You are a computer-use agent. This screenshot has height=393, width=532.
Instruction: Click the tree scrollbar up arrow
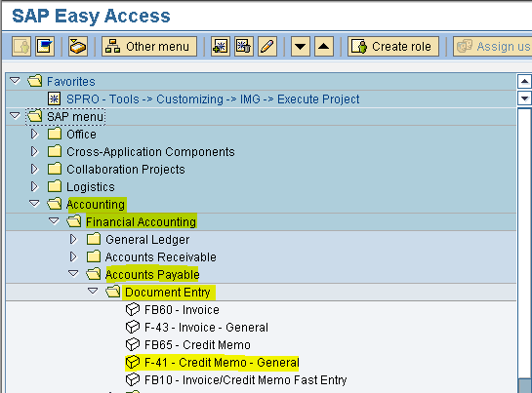coord(524,81)
